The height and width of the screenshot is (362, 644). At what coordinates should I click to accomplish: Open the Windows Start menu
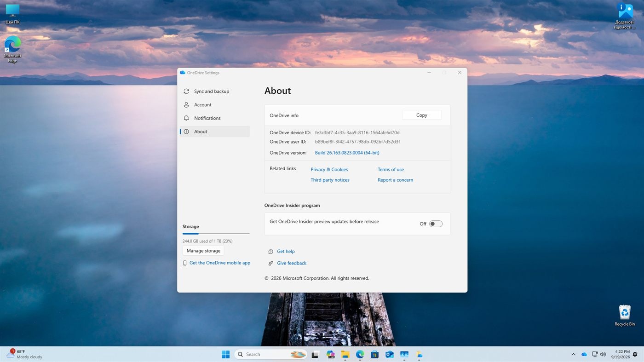pyautogui.click(x=225, y=354)
